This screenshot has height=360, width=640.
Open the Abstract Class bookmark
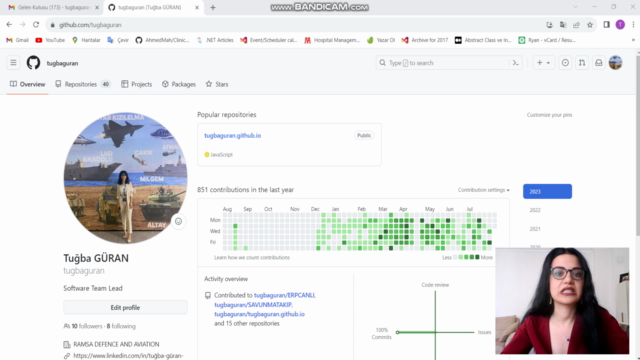(483, 40)
